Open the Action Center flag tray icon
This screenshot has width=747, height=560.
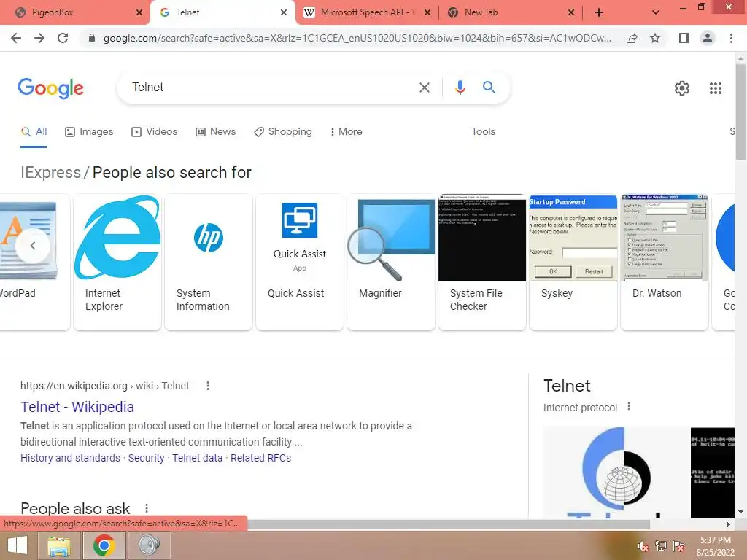(678, 546)
